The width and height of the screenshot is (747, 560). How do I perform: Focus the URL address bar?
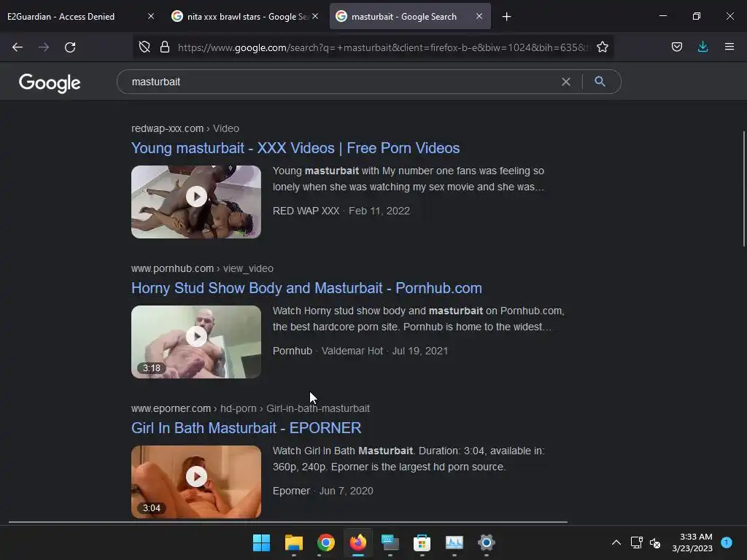(384, 47)
